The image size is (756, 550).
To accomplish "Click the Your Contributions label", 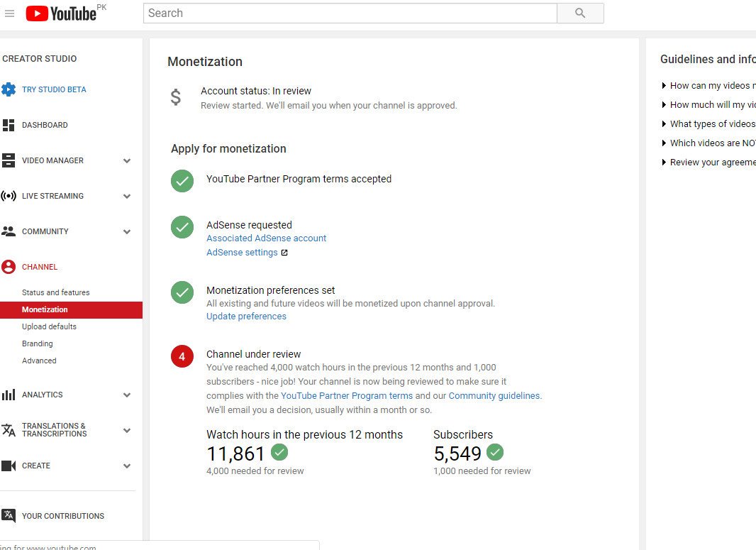I will coord(63,516).
